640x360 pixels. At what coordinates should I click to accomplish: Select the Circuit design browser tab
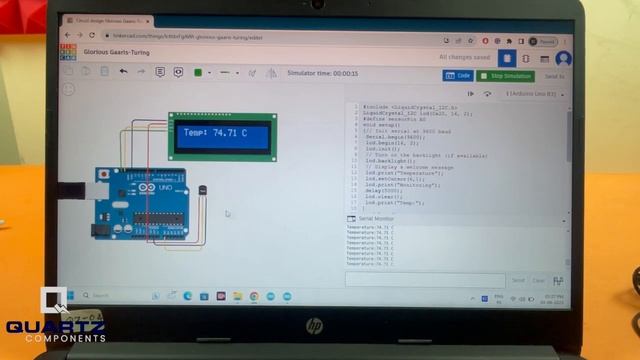(x=108, y=20)
